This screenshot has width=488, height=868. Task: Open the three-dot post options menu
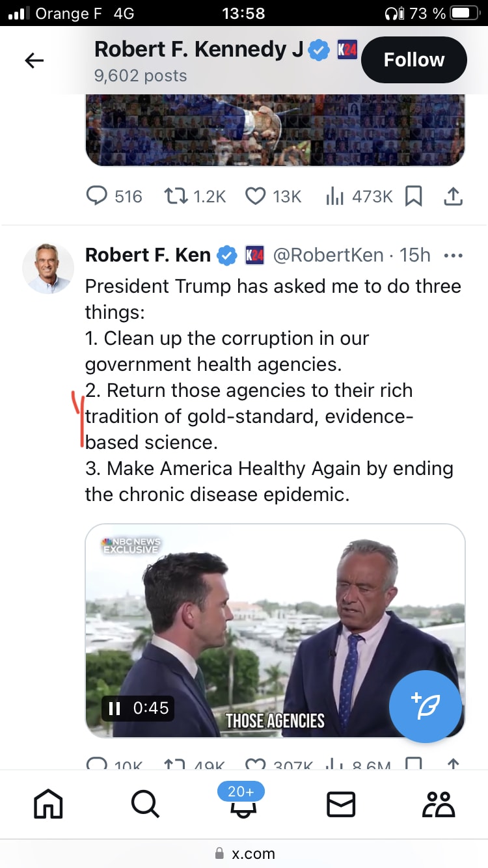[452, 256]
